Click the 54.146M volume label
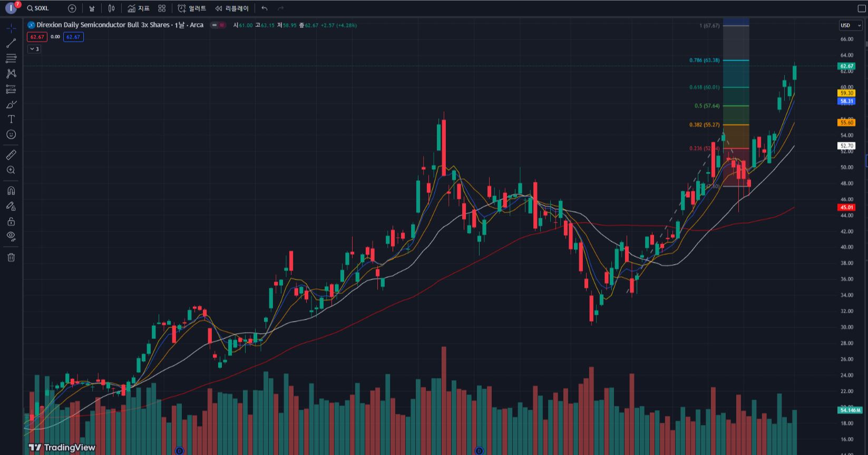Image resolution: width=868 pixels, height=455 pixels. tap(850, 410)
